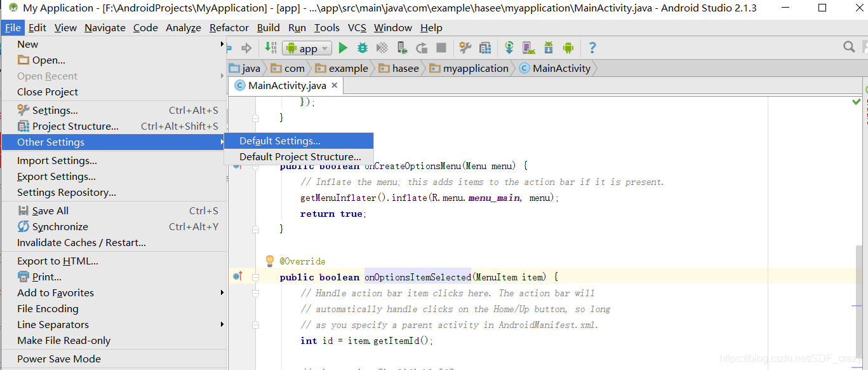Screen dimensions: 868x370
Task: Click Synchronize in File menu
Action: [x=114, y=227]
